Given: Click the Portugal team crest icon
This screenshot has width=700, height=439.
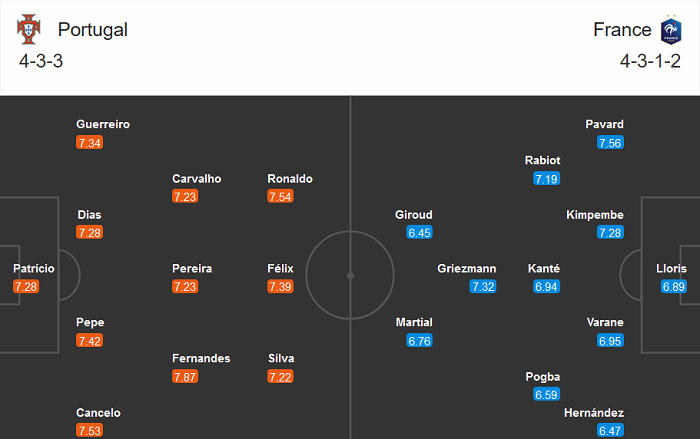Looking at the screenshot, I should pyautogui.click(x=30, y=30).
